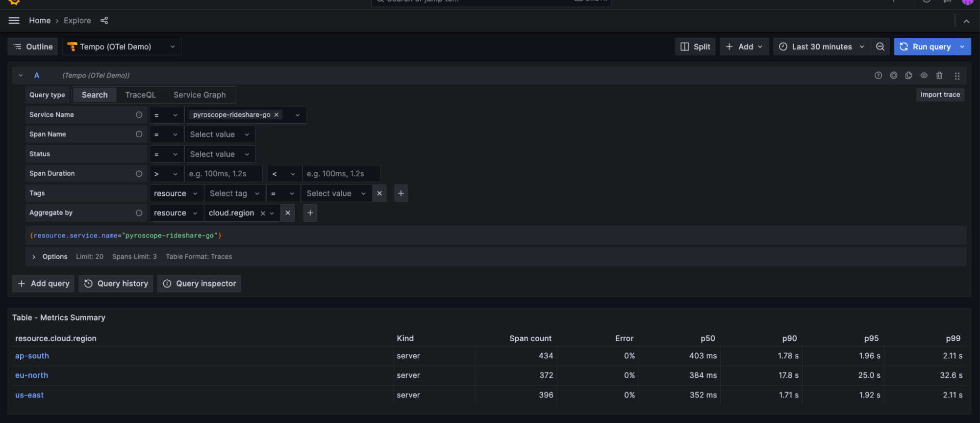Open the eu-north region link
The image size is (980, 423).
pyautogui.click(x=31, y=375)
